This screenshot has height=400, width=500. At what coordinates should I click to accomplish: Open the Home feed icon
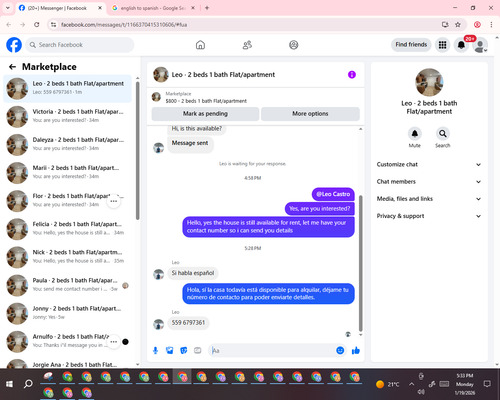click(x=200, y=45)
